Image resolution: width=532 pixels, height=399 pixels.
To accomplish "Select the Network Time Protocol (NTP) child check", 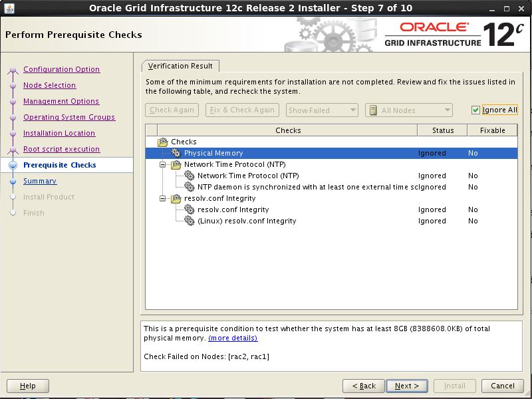I will click(x=248, y=176).
